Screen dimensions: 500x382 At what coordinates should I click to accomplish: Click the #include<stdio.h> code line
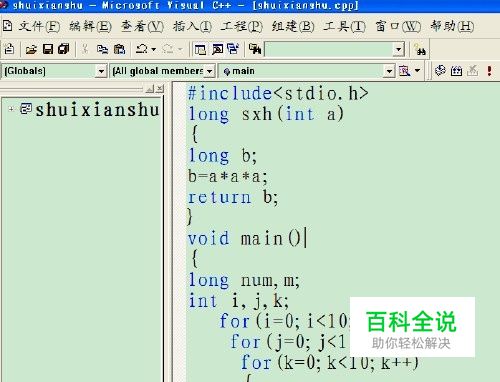pyautogui.click(x=278, y=93)
